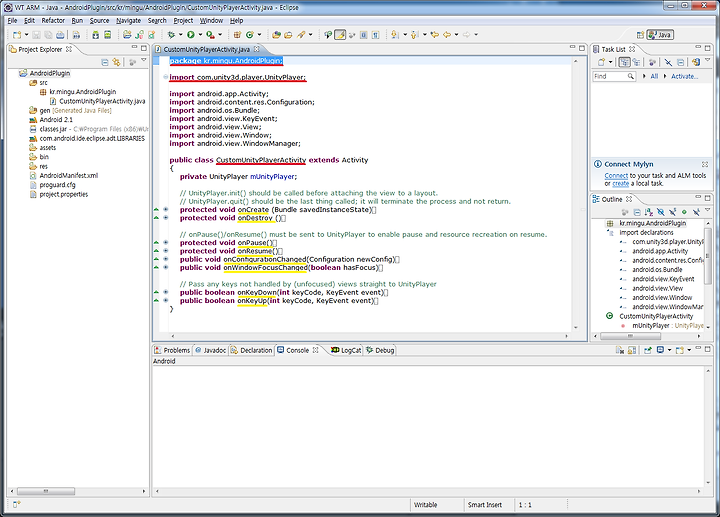
Task: Close the Connect Mylyn notification
Action: pos(705,164)
